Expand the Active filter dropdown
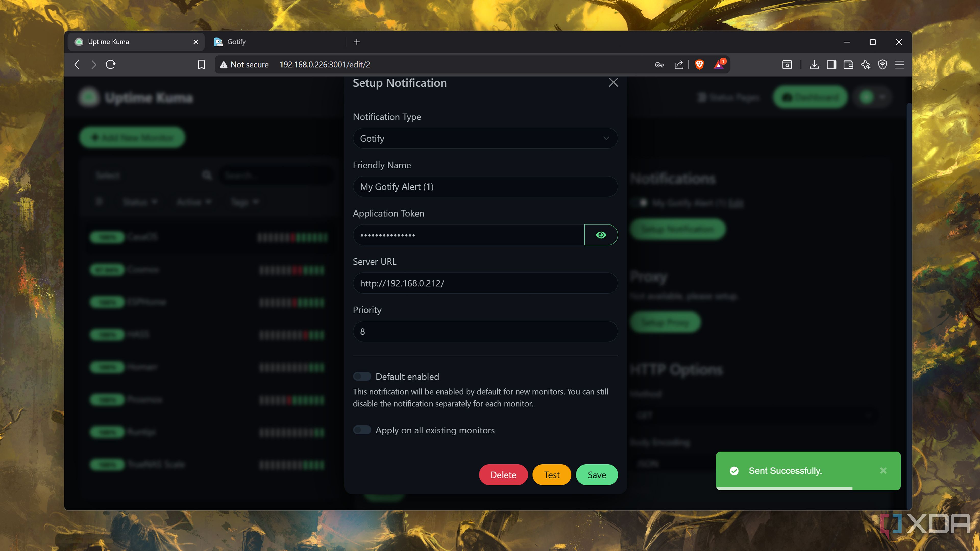 coord(193,202)
